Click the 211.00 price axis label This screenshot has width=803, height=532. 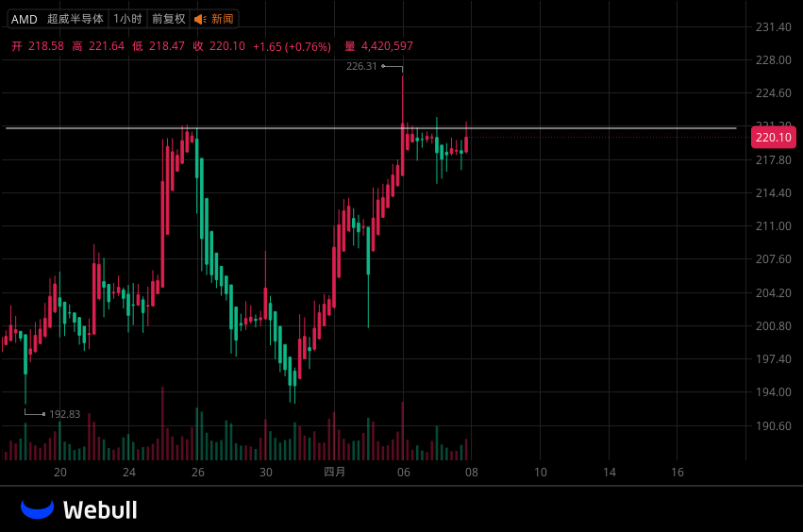coord(774,225)
